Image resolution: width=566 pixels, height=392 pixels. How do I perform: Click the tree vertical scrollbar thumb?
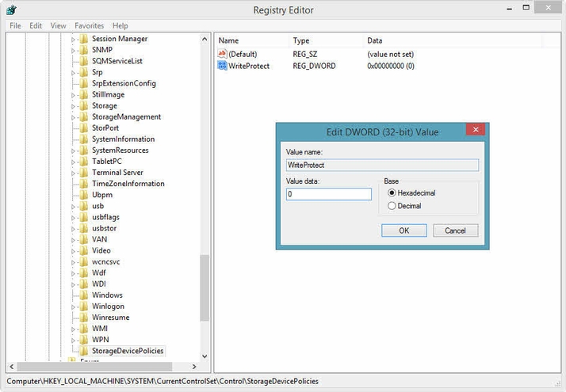[205, 287]
